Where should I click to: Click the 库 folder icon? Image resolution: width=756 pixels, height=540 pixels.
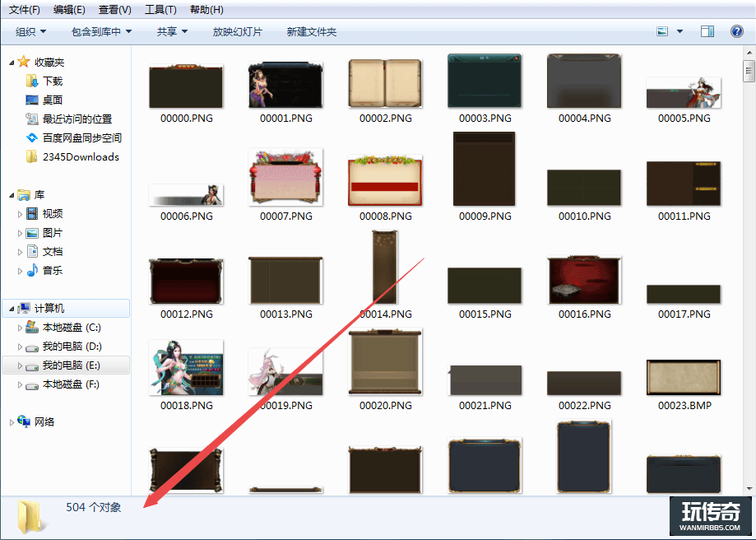click(x=24, y=194)
